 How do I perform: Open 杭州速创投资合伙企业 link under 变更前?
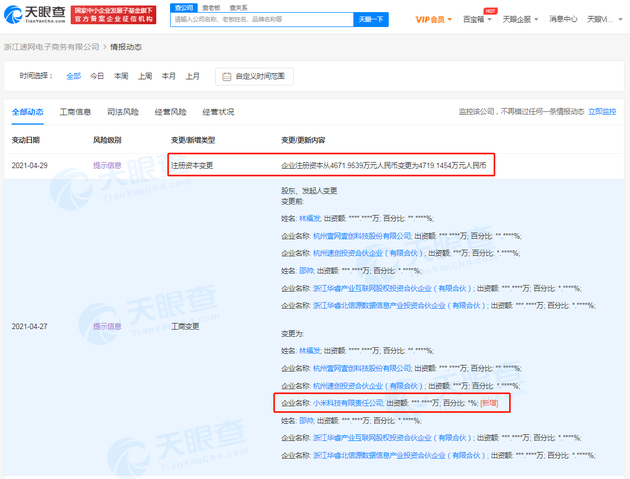pos(368,254)
